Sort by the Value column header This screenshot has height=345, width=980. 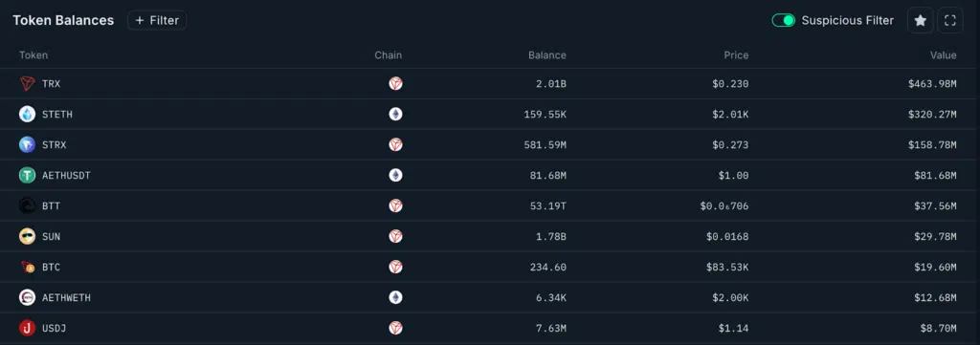[943, 54]
